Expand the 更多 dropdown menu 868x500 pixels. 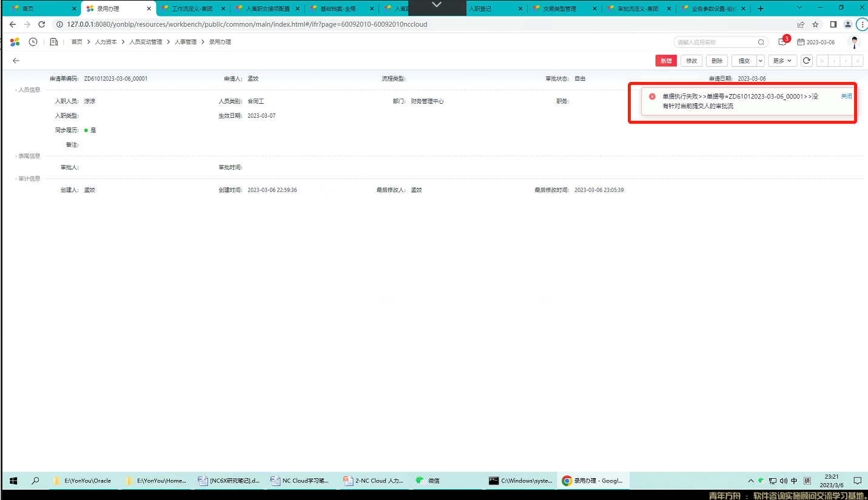tap(782, 61)
